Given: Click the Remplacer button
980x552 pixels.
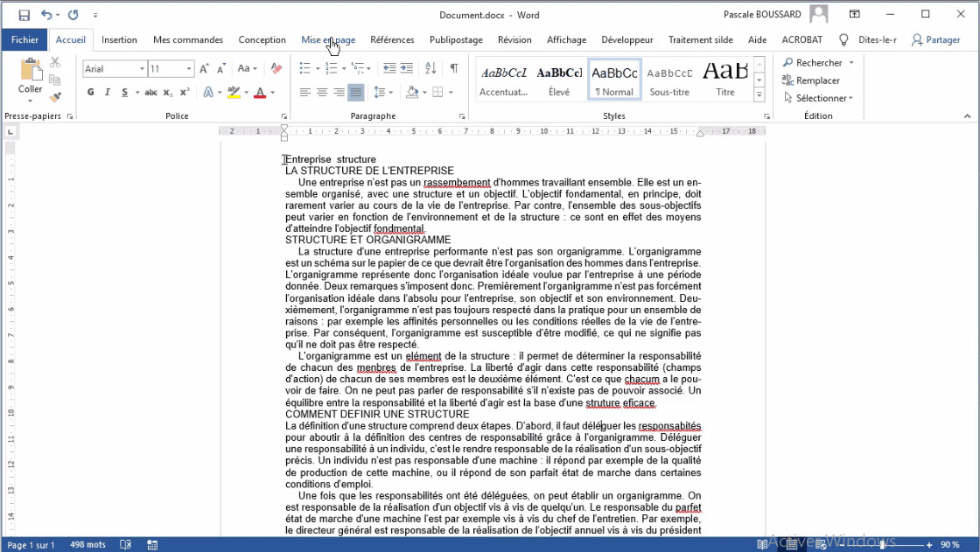Looking at the screenshot, I should [x=811, y=80].
